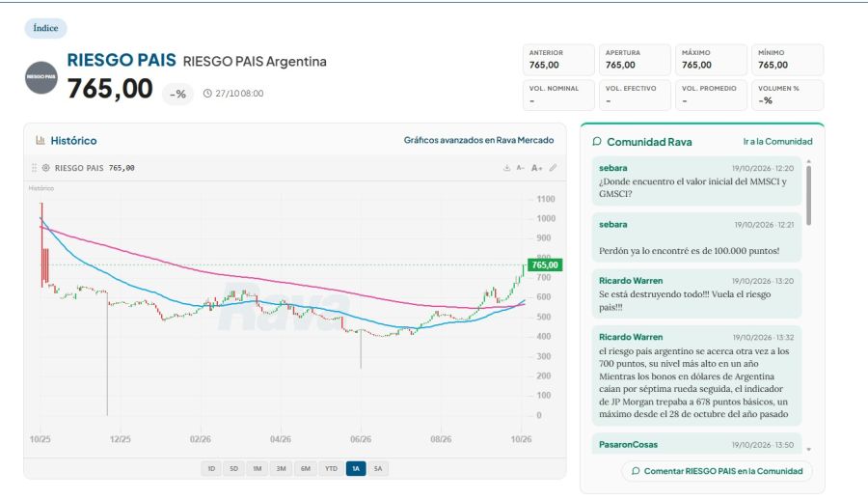Image resolution: width=868 pixels, height=500 pixels.
Task: Click the Histórico panel title
Action: 73,140
